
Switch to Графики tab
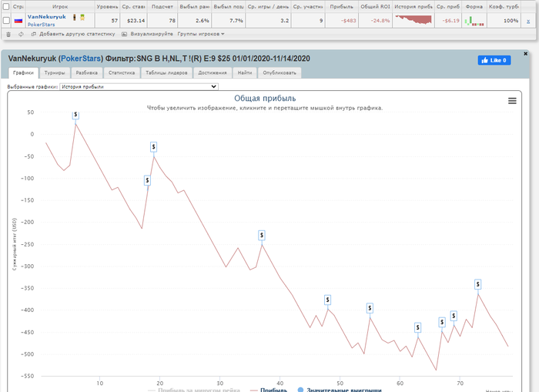[23, 72]
